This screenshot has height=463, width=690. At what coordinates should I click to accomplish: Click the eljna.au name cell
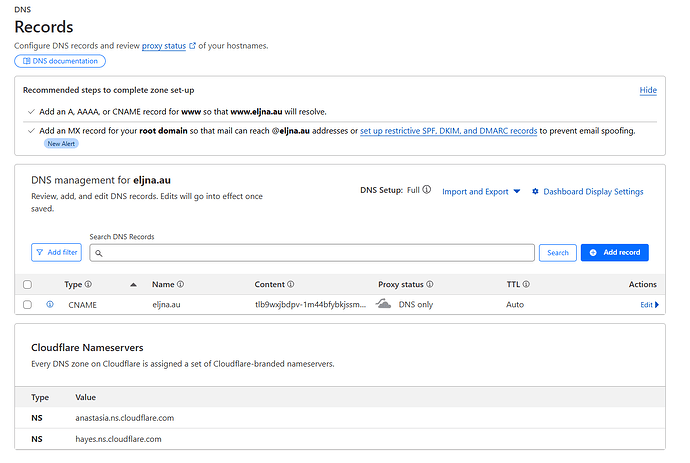click(x=166, y=305)
